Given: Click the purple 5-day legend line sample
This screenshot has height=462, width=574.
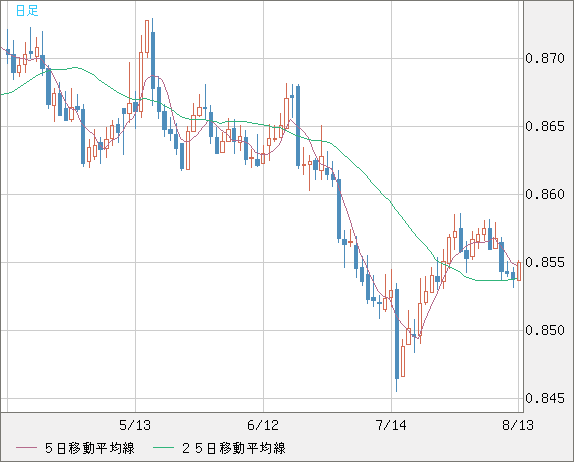Looking at the screenshot, I should [x=26, y=448].
